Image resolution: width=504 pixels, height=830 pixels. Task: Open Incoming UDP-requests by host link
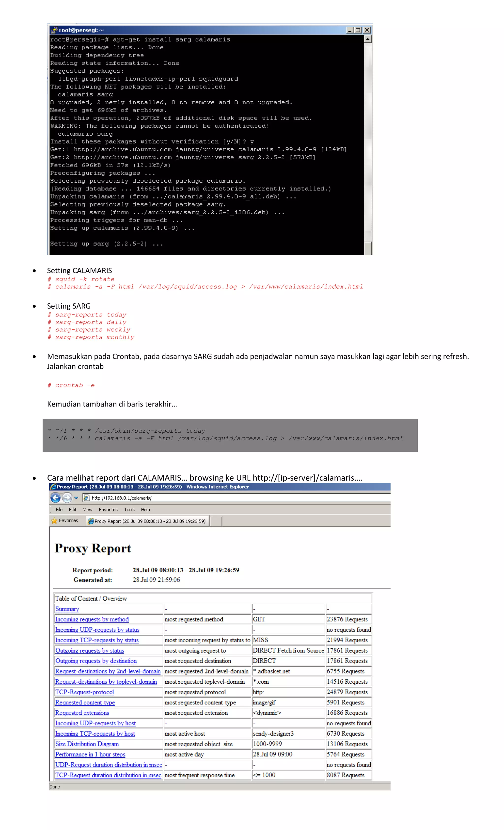(95, 723)
